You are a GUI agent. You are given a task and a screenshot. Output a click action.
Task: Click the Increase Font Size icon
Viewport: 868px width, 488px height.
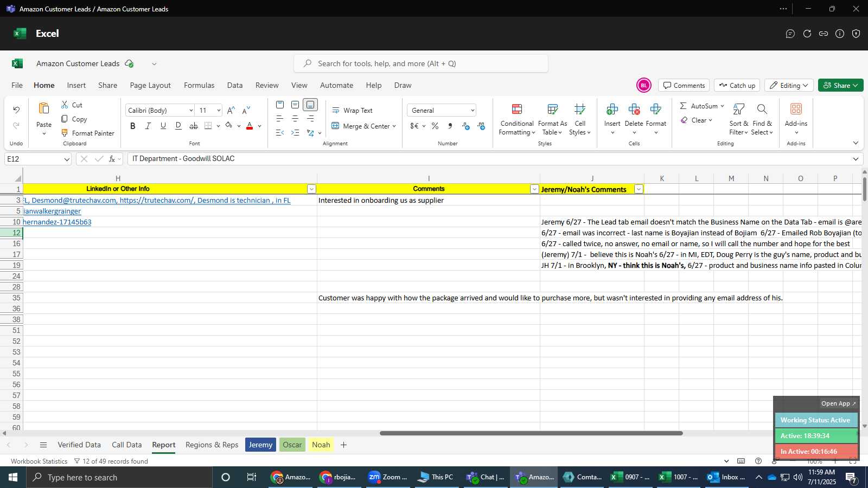coord(231,110)
